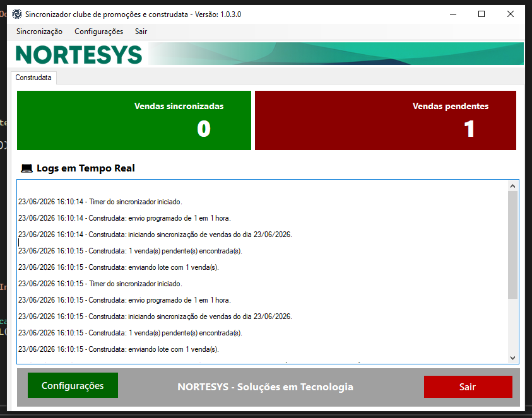The image size is (532, 418).
Task: Click the log scrollbar down arrow
Action: (512, 358)
